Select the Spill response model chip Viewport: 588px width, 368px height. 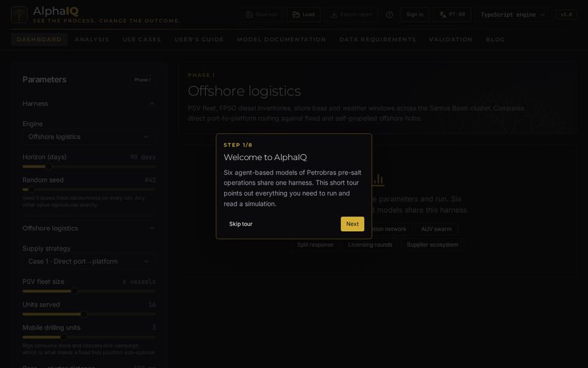pyautogui.click(x=315, y=245)
